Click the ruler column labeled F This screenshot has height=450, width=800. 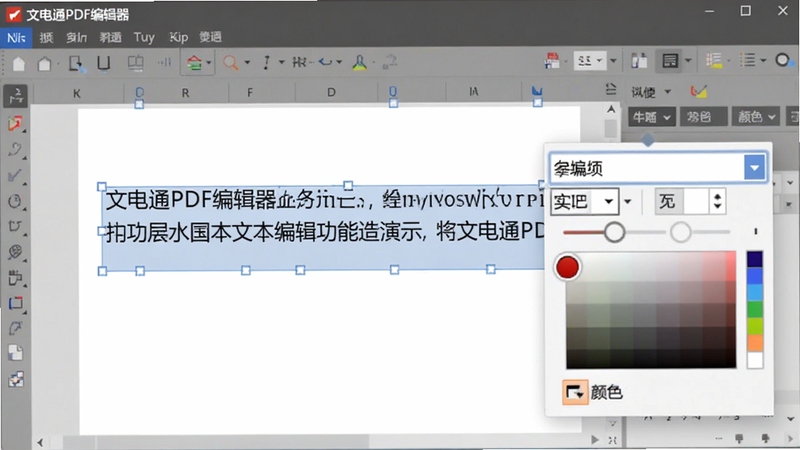click(250, 92)
